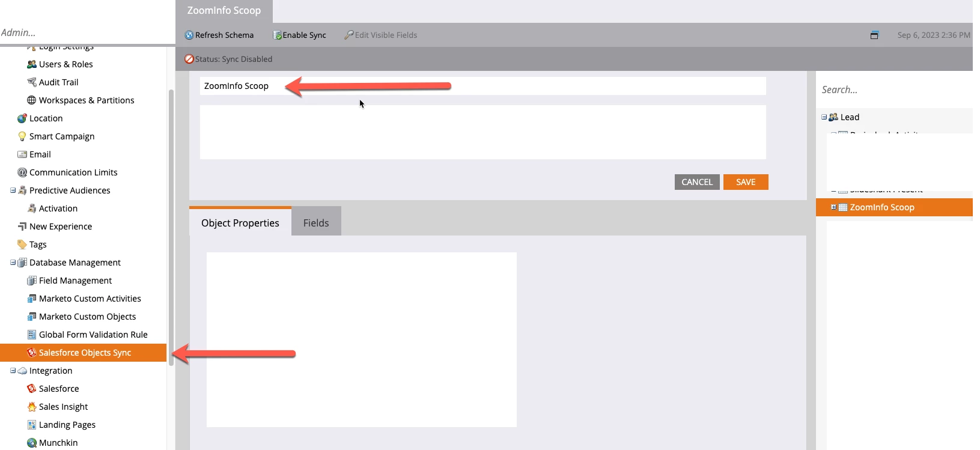
Task: Click the Refresh Schema toolbar icon
Action: [189, 35]
